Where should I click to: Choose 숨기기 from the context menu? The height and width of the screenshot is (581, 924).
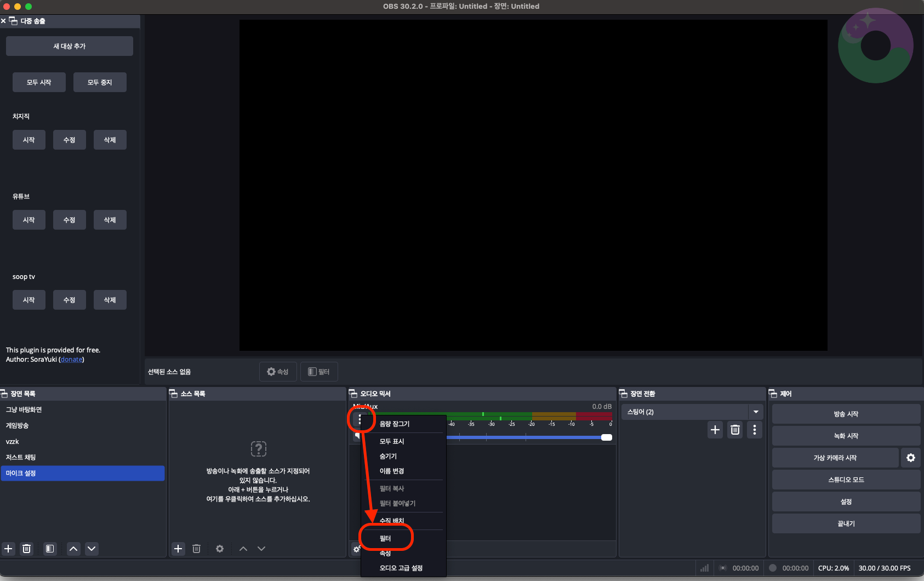pos(403,456)
